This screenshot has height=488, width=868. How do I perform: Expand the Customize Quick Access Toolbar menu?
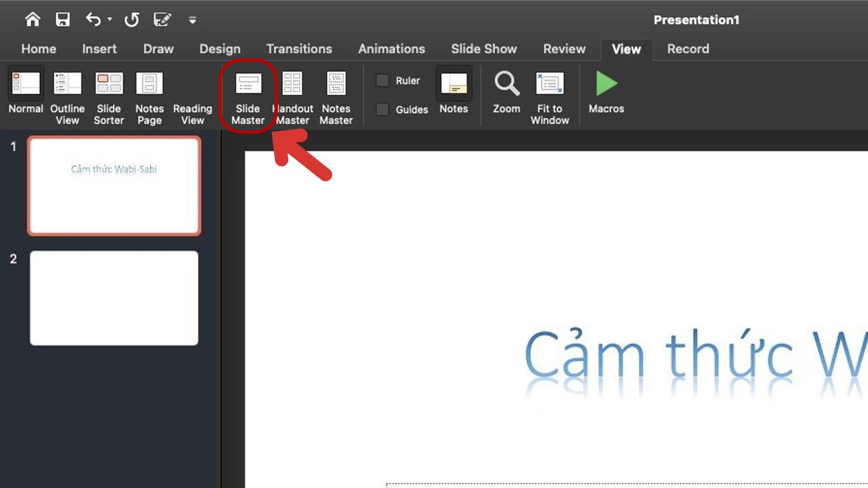[x=193, y=20]
